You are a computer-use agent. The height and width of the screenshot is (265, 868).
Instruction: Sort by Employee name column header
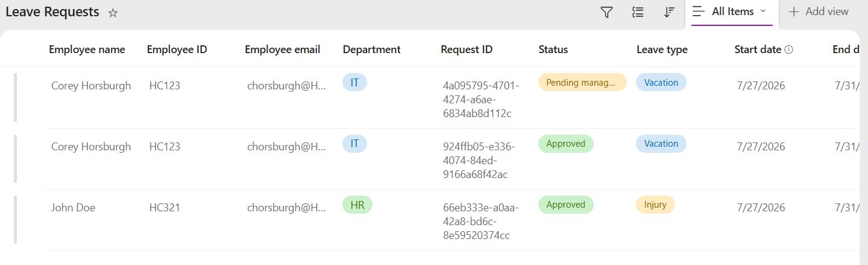point(87,49)
